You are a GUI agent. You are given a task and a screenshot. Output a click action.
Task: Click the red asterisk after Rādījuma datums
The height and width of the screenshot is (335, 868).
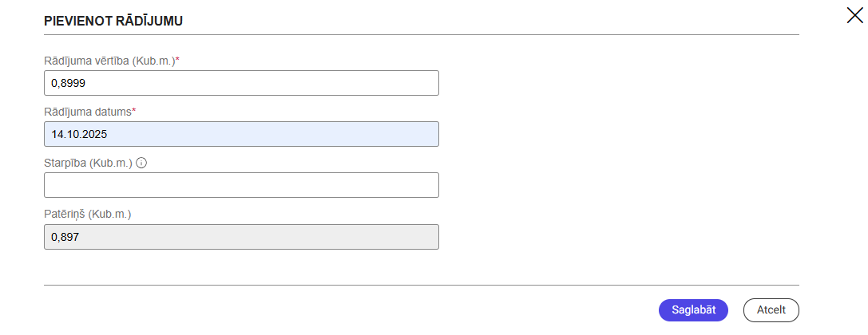point(134,111)
